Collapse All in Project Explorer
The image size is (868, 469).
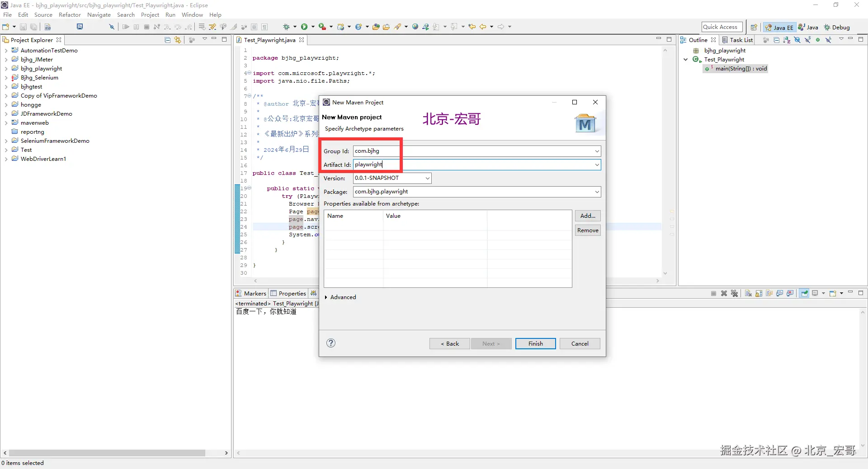(x=168, y=40)
